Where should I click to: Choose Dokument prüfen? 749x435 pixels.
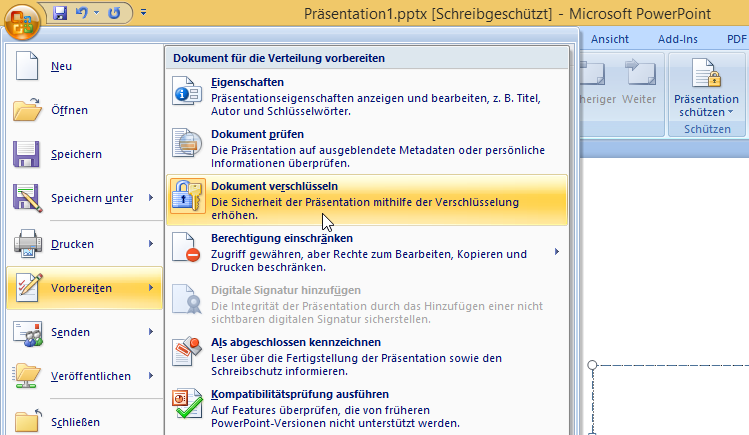tap(367, 148)
